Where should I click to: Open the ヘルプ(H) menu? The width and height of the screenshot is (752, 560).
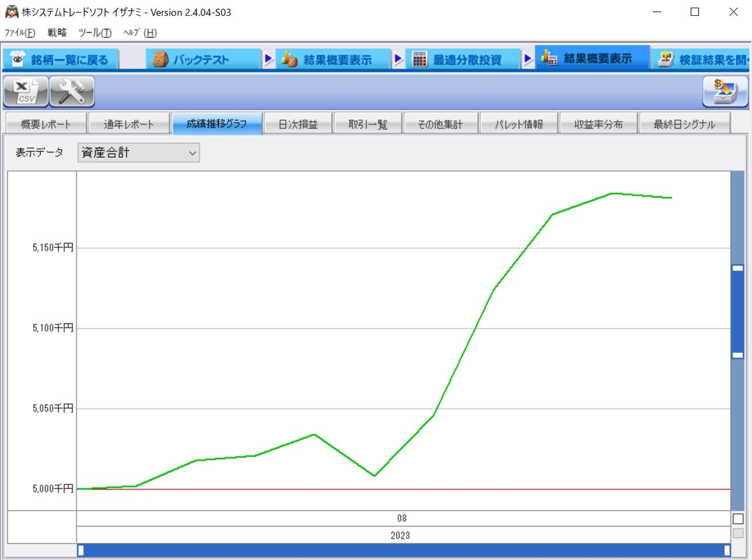[140, 33]
